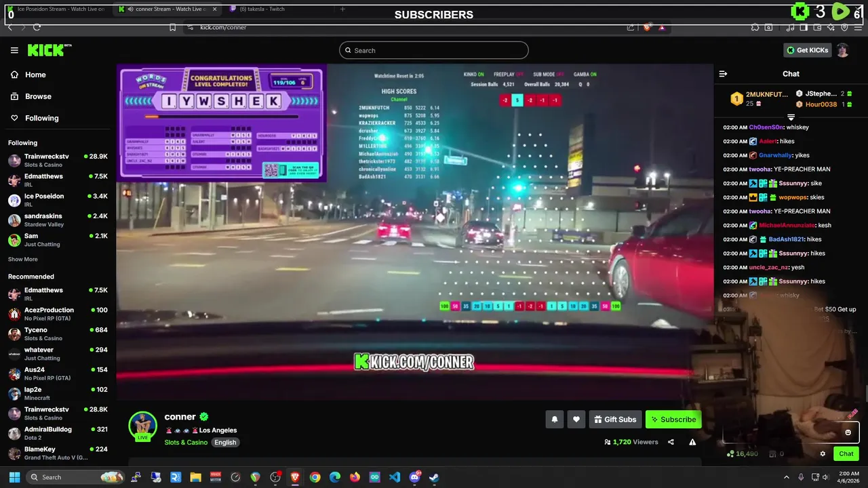Open the browser main menu icon

click(x=859, y=27)
